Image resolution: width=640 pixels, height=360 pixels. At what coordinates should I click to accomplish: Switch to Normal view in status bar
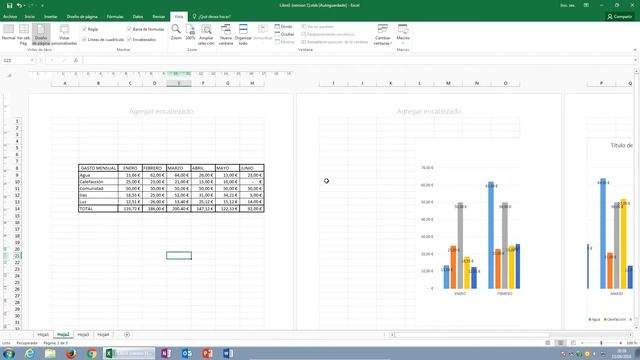[x=548, y=343]
